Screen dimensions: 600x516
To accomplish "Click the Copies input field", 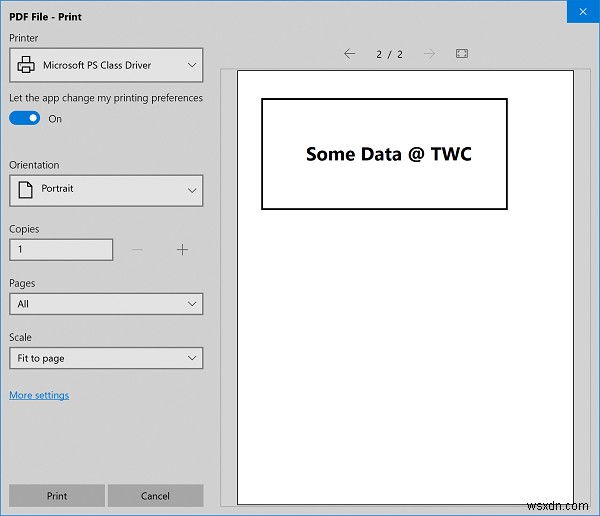I will tap(61, 250).
